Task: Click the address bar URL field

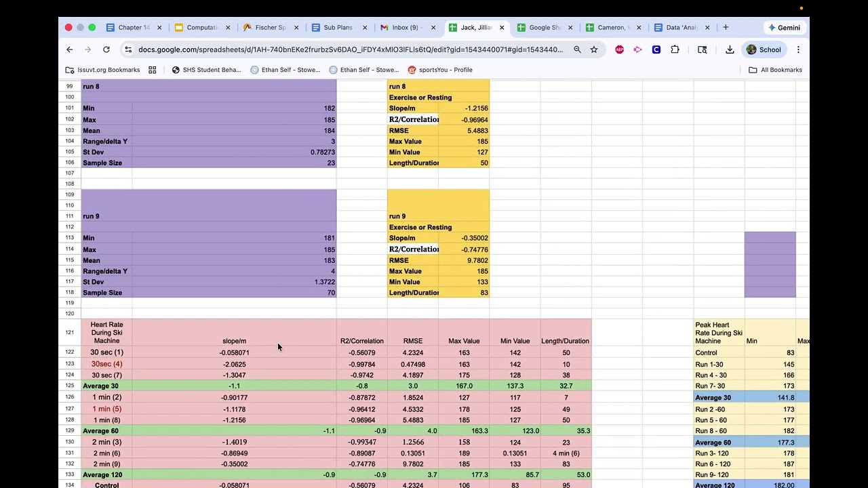Action: tap(349, 49)
